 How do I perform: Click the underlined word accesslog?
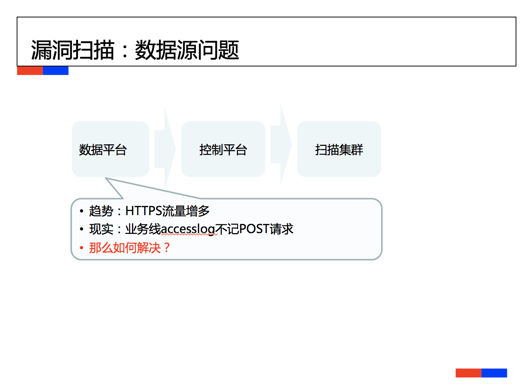point(188,229)
